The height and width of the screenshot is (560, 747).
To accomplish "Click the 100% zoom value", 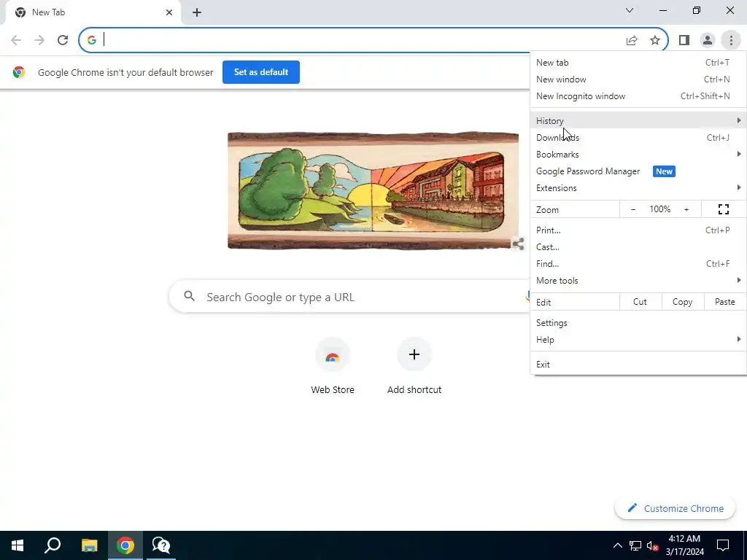I will coord(659,209).
